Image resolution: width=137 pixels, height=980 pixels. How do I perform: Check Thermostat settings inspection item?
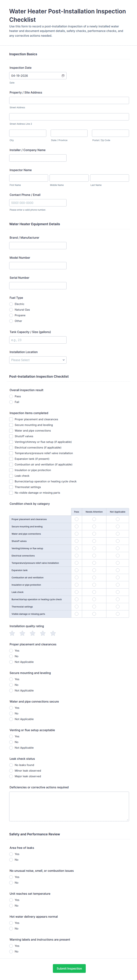pyautogui.click(x=11, y=487)
